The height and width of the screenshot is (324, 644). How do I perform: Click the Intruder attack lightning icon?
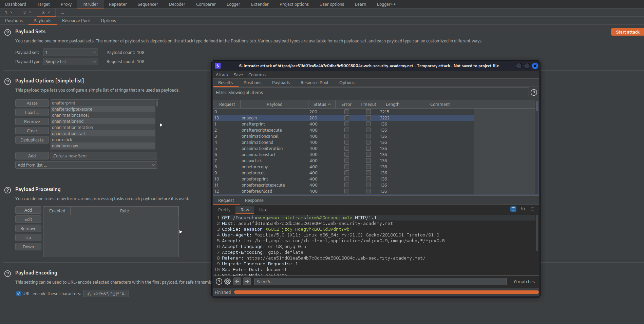click(x=218, y=66)
